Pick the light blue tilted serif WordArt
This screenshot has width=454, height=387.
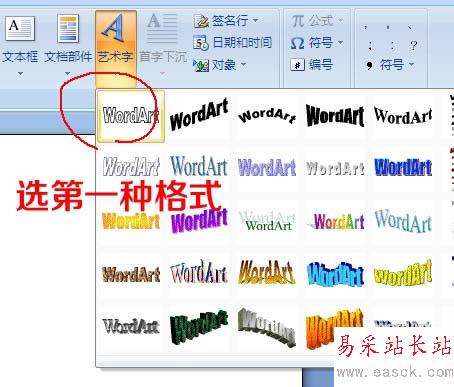click(403, 220)
